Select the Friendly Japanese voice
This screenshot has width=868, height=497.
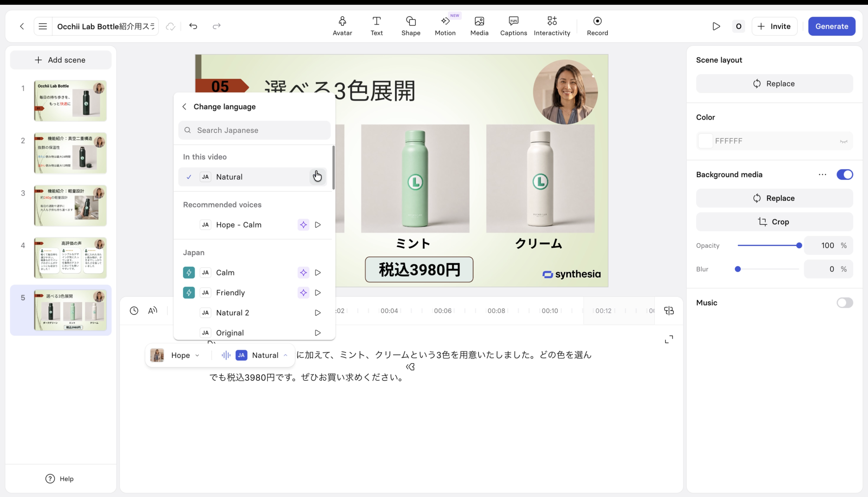[x=252, y=293]
